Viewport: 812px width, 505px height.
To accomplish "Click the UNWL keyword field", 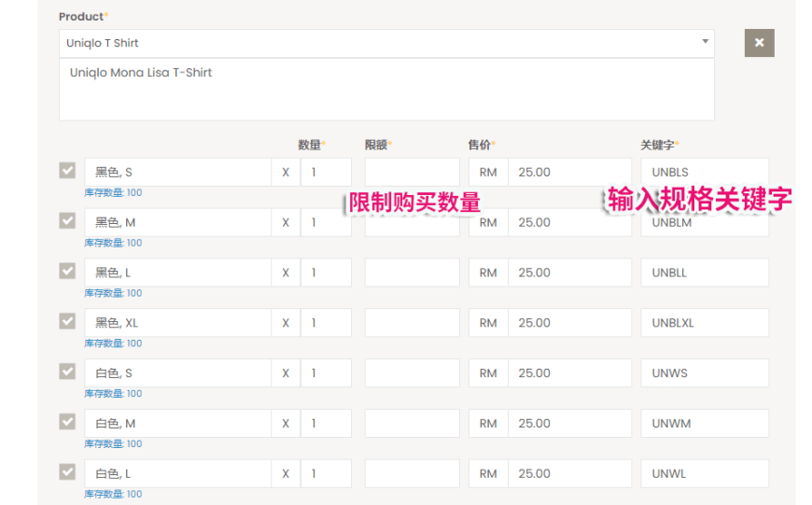I will pos(705,473).
